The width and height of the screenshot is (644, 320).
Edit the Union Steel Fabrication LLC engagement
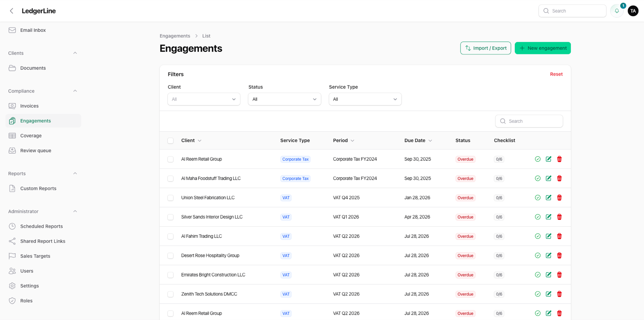[x=549, y=198]
